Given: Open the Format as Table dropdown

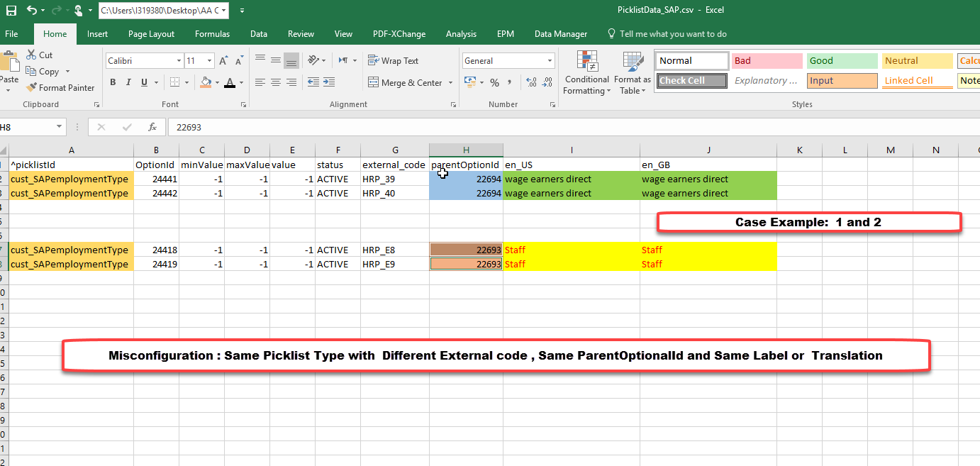Looking at the screenshot, I should [x=632, y=73].
